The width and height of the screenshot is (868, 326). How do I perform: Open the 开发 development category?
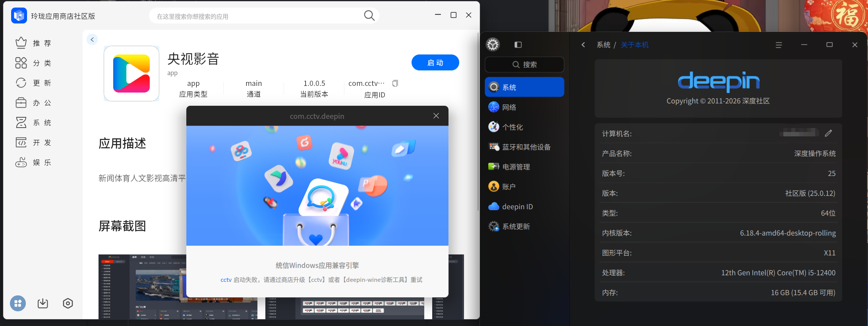click(x=35, y=142)
